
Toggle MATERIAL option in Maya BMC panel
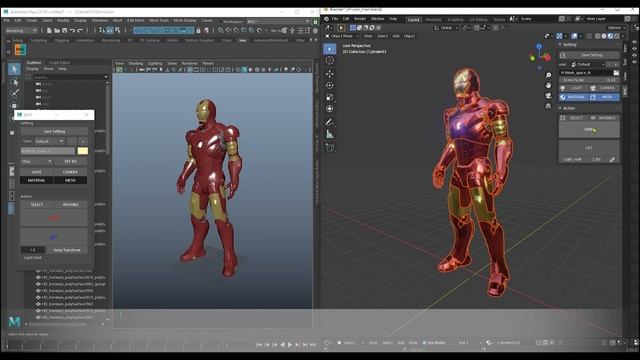pos(37,180)
